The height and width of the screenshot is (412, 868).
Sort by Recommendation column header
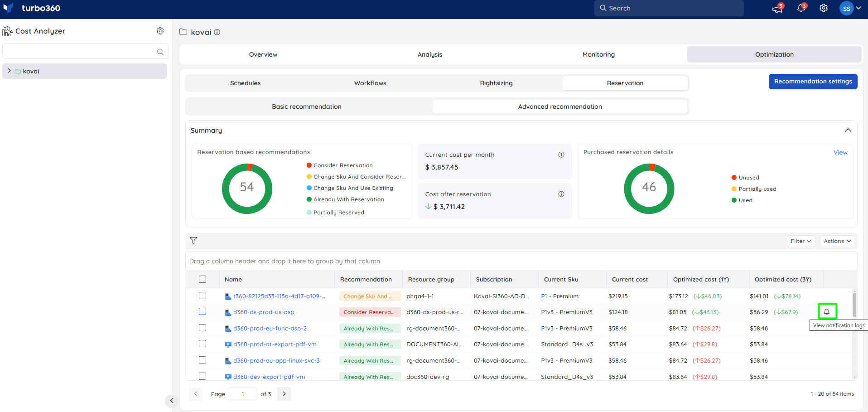click(366, 280)
